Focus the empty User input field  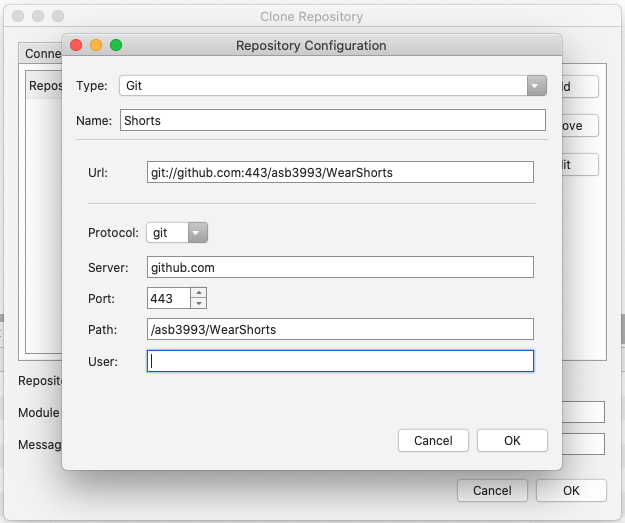(x=340, y=361)
